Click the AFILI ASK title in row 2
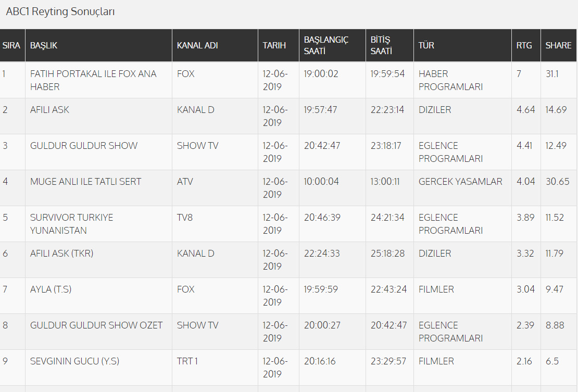Image resolution: width=578 pixels, height=392 pixels. (x=49, y=110)
